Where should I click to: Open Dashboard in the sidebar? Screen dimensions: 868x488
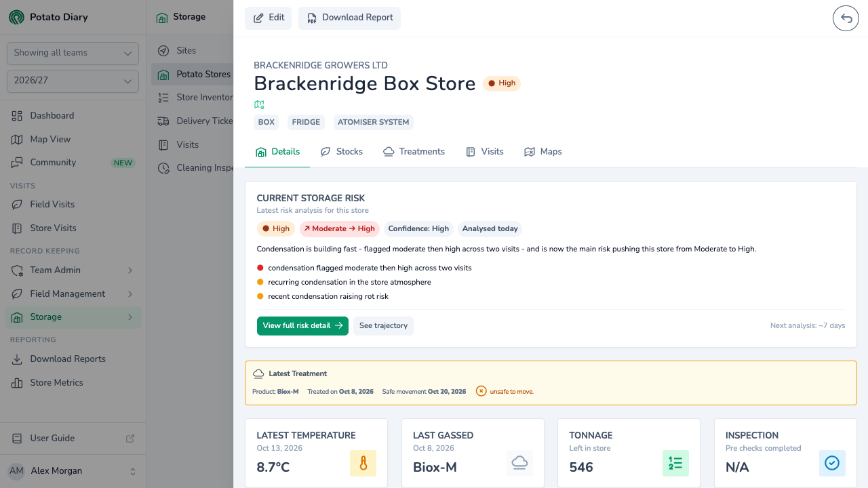pos(73,116)
